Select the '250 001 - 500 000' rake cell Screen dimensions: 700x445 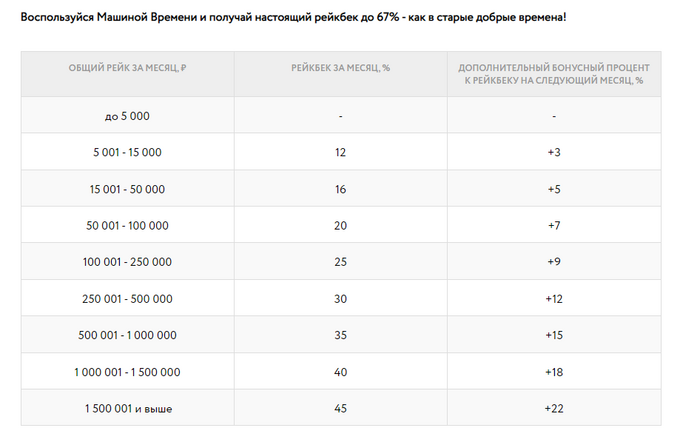pyautogui.click(x=127, y=299)
